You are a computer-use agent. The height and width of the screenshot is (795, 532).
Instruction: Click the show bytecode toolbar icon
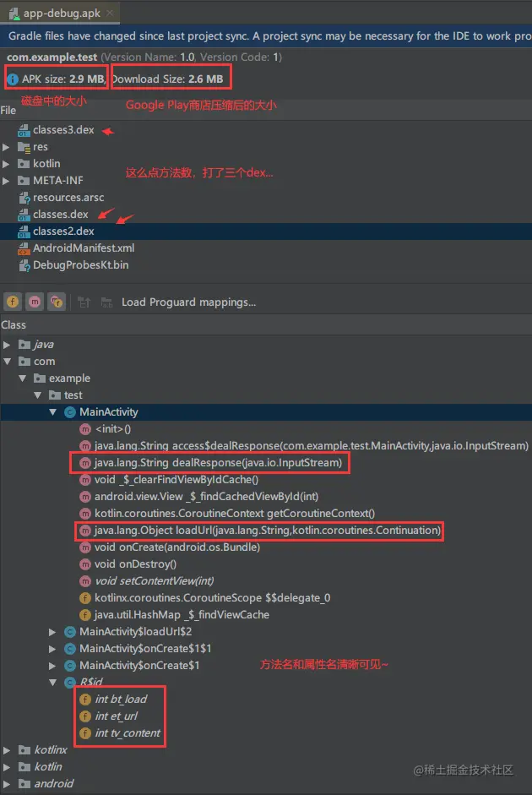tap(84, 302)
